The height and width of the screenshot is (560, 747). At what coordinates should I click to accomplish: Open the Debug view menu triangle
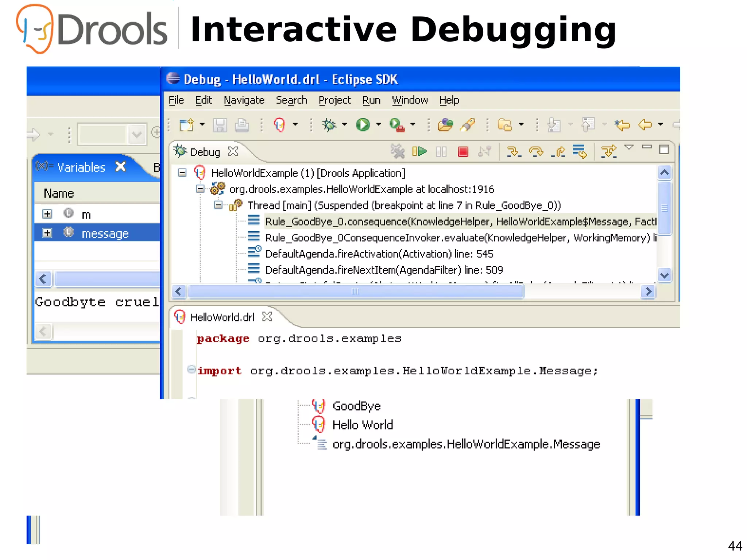[629, 147]
